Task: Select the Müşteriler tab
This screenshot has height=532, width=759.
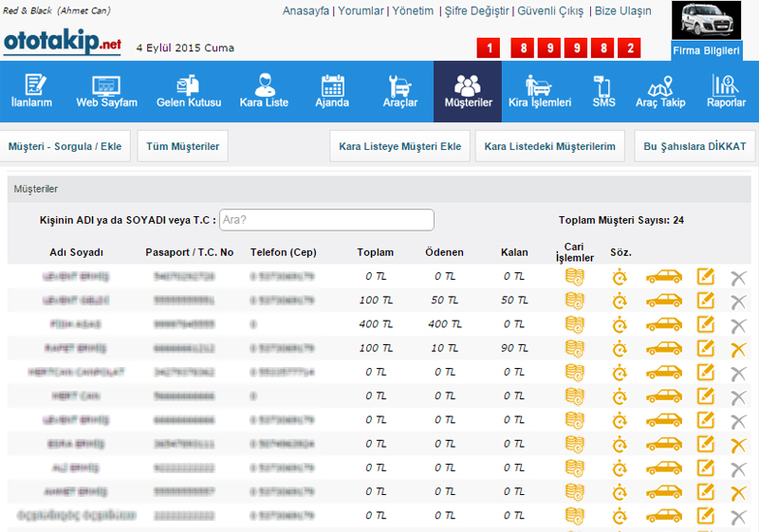Action: pos(468,91)
